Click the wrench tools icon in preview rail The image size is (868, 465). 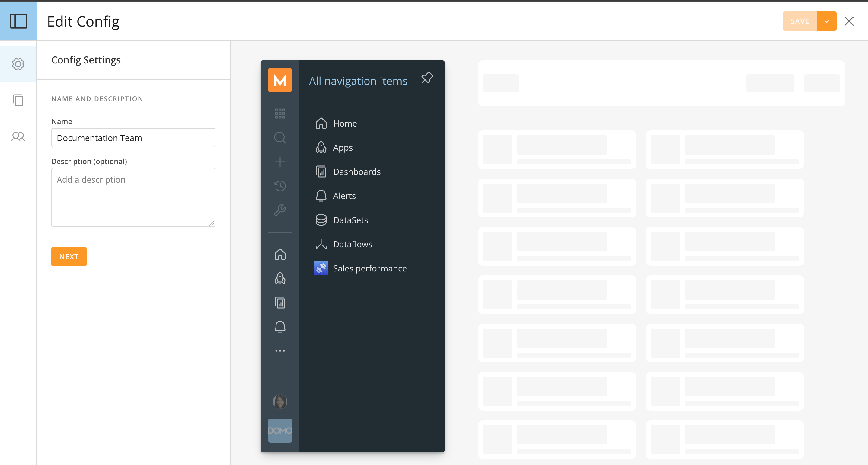pos(280,210)
